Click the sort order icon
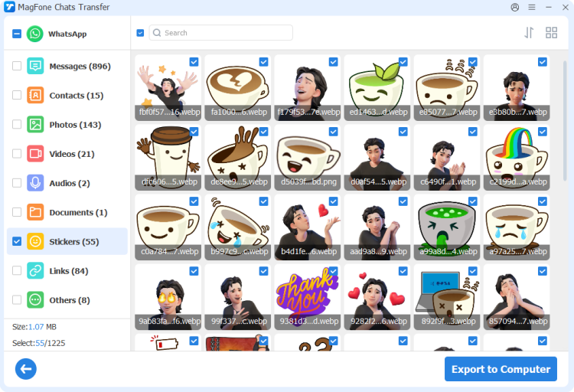This screenshot has width=574, height=392. point(529,33)
